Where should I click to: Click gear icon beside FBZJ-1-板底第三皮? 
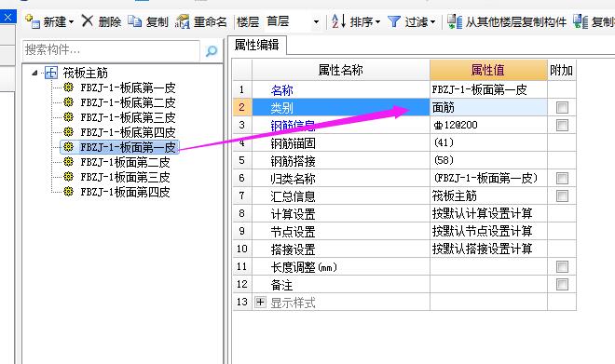tap(69, 117)
